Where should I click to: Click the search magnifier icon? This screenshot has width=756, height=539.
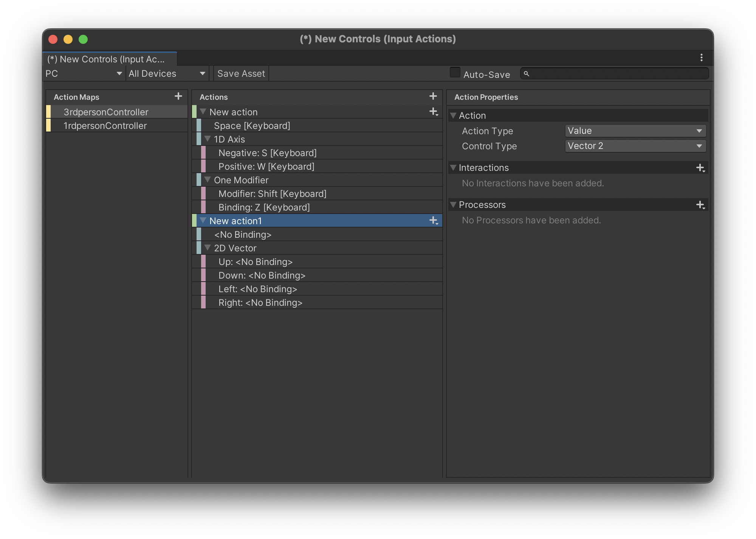pyautogui.click(x=526, y=74)
